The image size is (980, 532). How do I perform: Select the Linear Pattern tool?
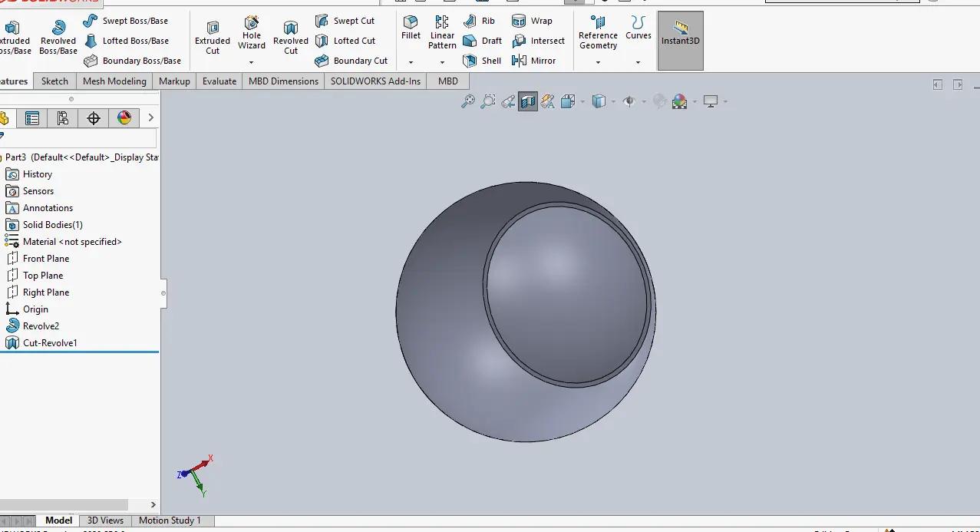[x=442, y=32]
